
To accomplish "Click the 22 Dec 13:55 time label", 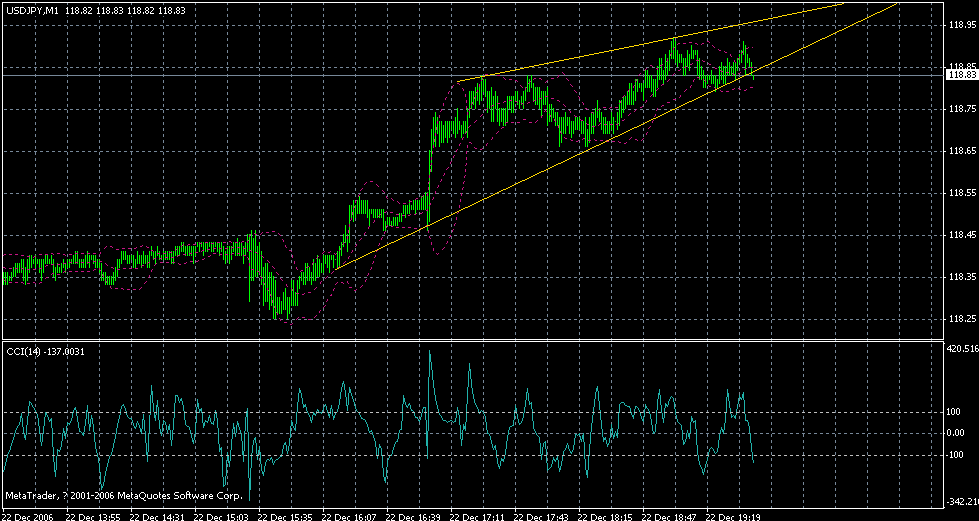I will (93, 517).
